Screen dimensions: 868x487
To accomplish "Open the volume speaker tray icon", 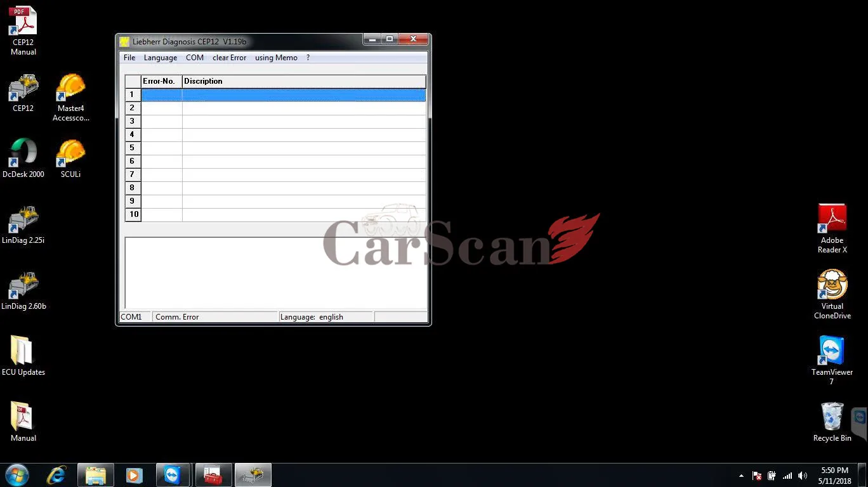I will (803, 476).
